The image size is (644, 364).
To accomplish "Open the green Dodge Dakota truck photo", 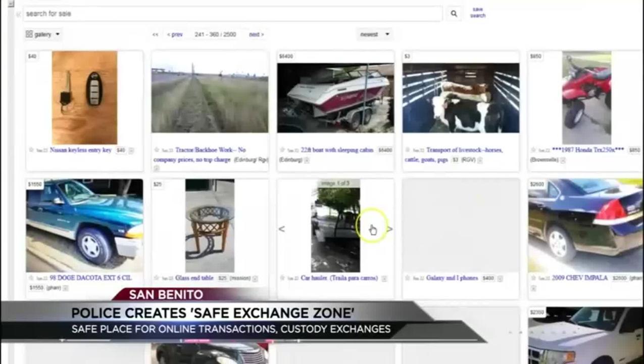I will 84,225.
